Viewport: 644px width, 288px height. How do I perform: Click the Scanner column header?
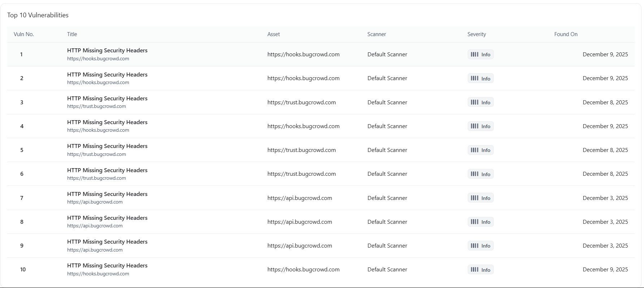377,34
